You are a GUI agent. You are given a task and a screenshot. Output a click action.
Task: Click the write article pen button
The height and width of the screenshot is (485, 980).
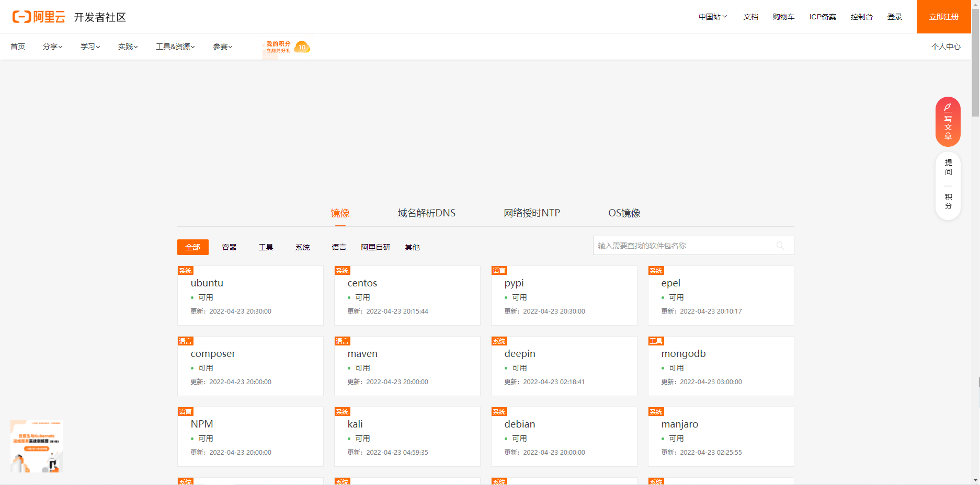click(948, 121)
